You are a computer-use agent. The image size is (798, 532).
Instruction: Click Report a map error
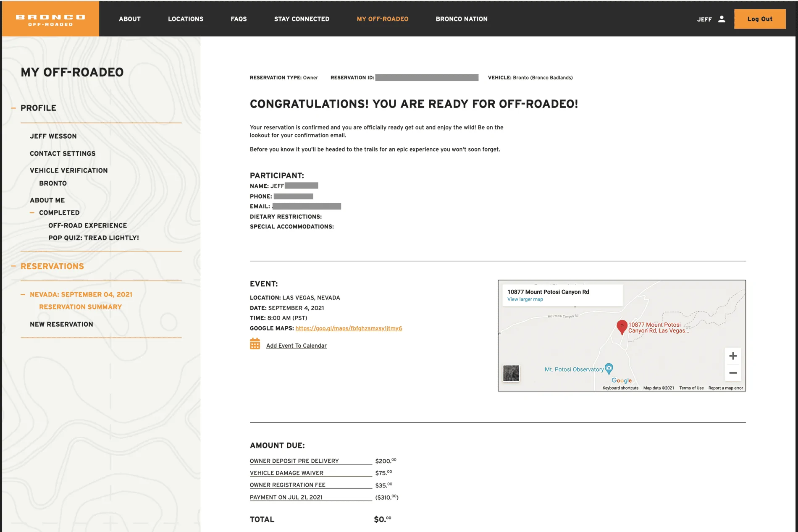click(726, 388)
